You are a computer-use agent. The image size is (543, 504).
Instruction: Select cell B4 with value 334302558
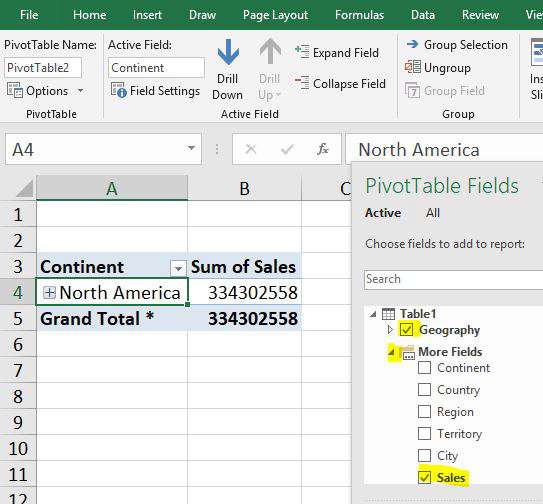[x=244, y=293]
